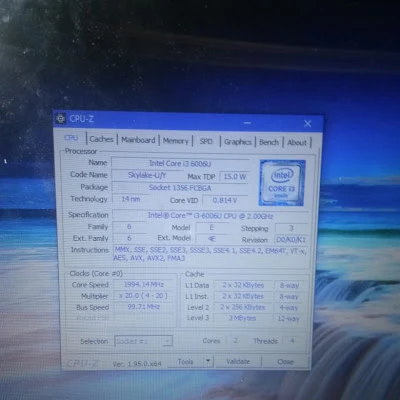Close CPU-Z with the X icon
Image resolution: width=400 pixels, height=400 pixels.
click(308, 124)
